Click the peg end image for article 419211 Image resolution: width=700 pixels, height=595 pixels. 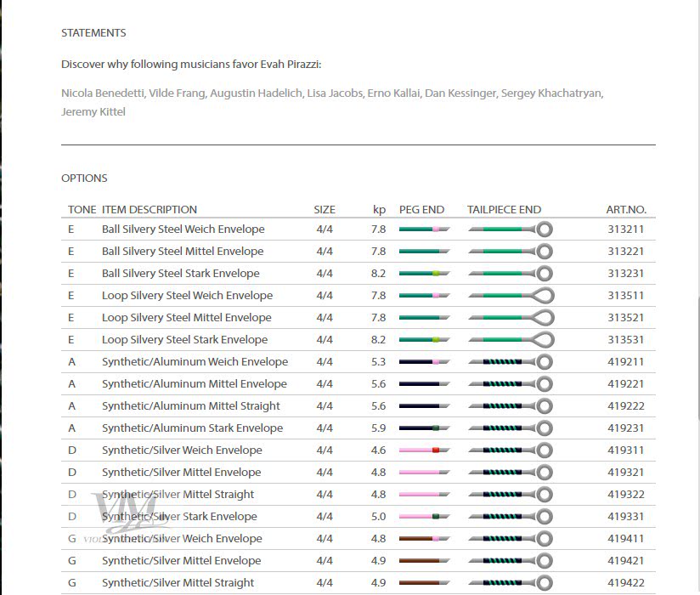pos(424,362)
